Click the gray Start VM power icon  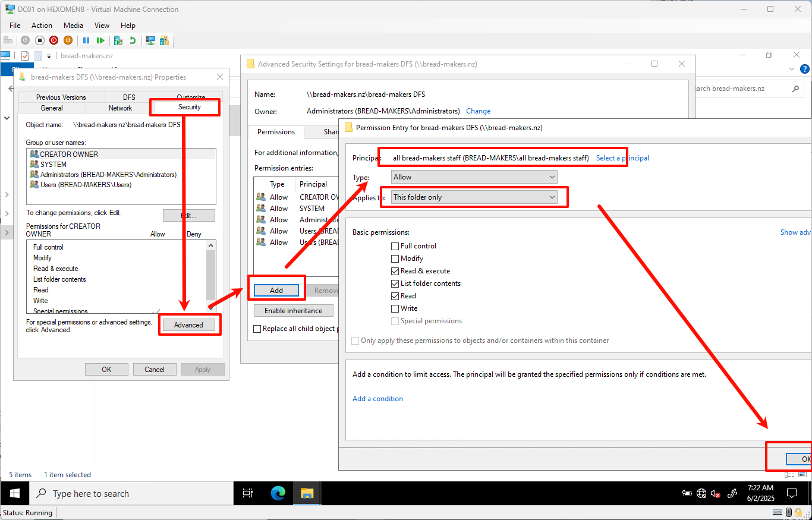tap(25, 40)
